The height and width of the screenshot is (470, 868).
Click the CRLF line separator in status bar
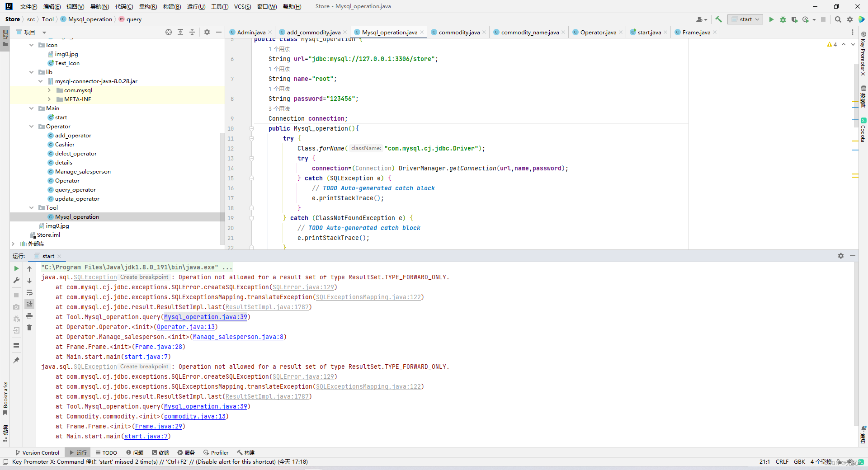(782, 461)
